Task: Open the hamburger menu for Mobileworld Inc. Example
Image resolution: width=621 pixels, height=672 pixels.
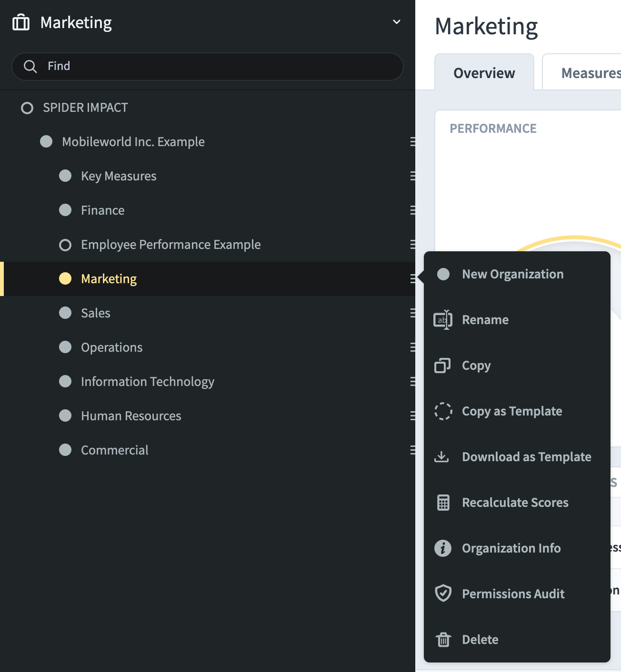Action: click(x=412, y=142)
